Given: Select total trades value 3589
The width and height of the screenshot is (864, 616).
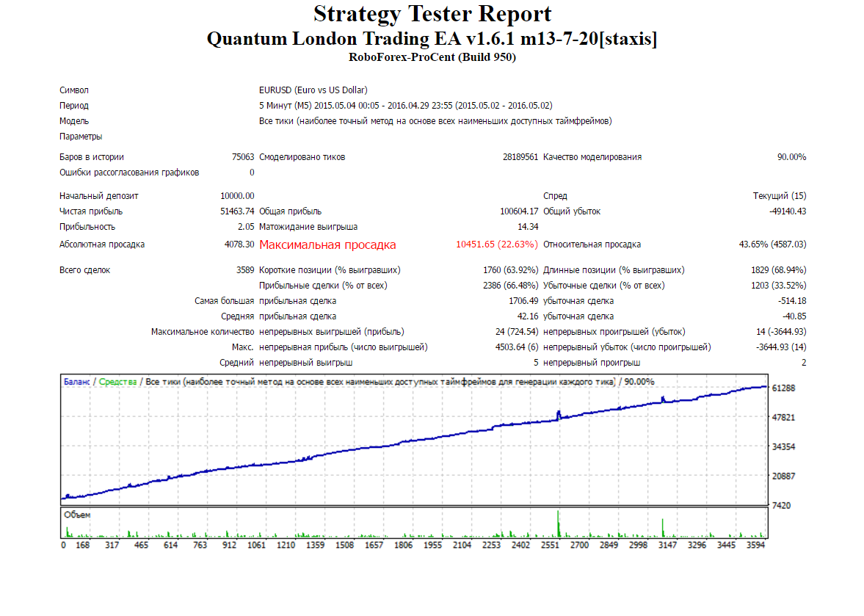Looking at the screenshot, I should coord(245,270).
